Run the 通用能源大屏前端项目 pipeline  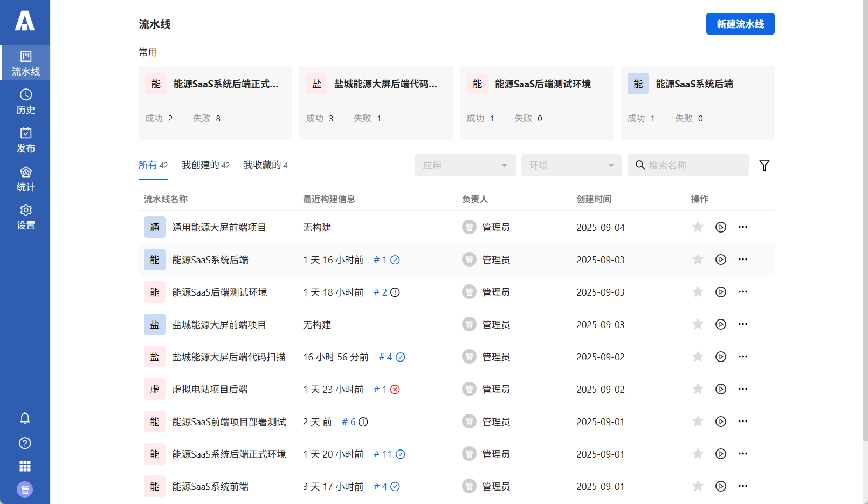(x=721, y=227)
